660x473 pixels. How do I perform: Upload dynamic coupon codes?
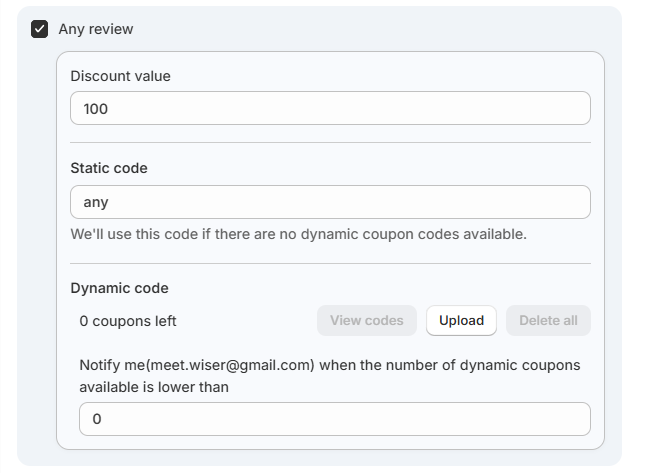point(461,321)
